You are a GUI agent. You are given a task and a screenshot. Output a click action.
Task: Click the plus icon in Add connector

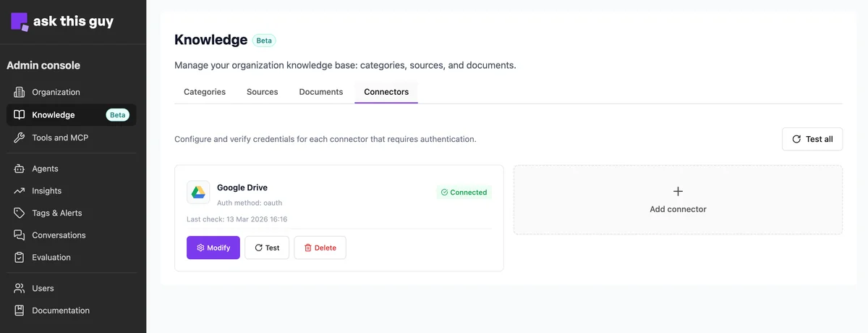tap(678, 191)
